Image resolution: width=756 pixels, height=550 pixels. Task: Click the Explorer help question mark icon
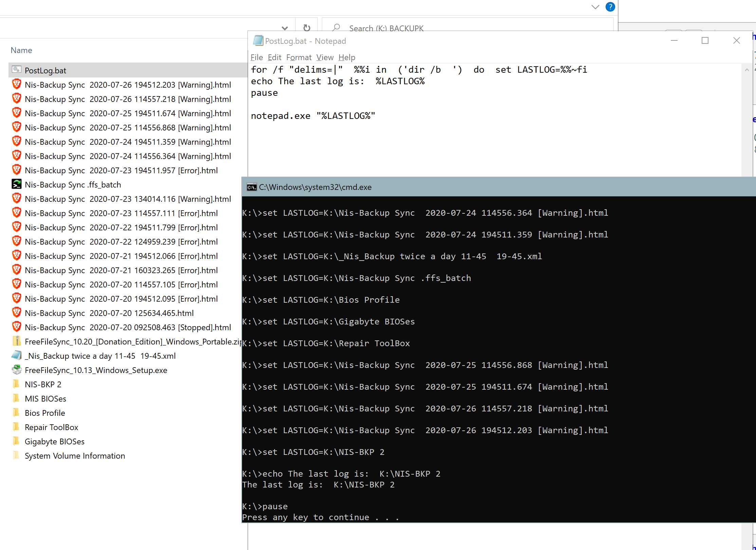click(610, 7)
